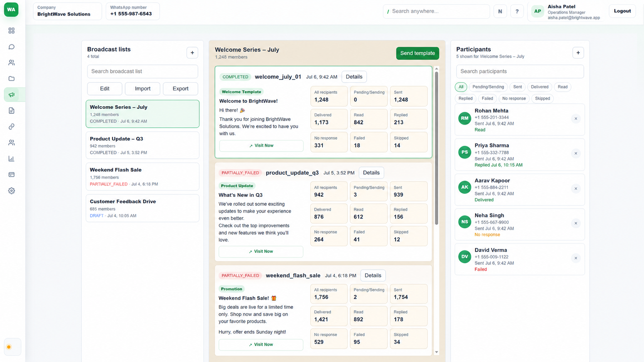
Task: Open the chat bubble icon in sidebar
Action: pyautogui.click(x=12, y=47)
